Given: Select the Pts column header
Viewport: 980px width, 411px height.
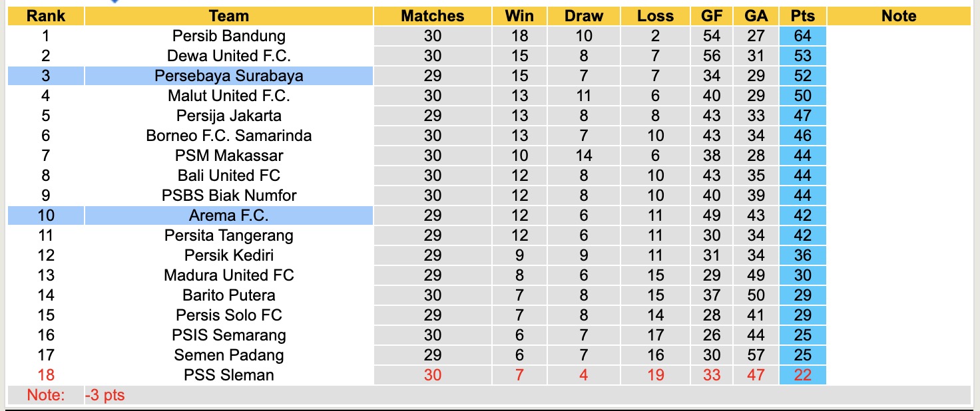Looking at the screenshot, I should coord(802,16).
